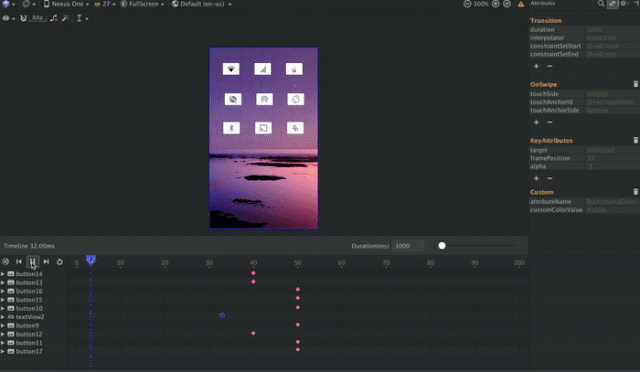Screen dimensions: 640x372
Task: Select button17 in the timeline list
Action: (x=29, y=351)
